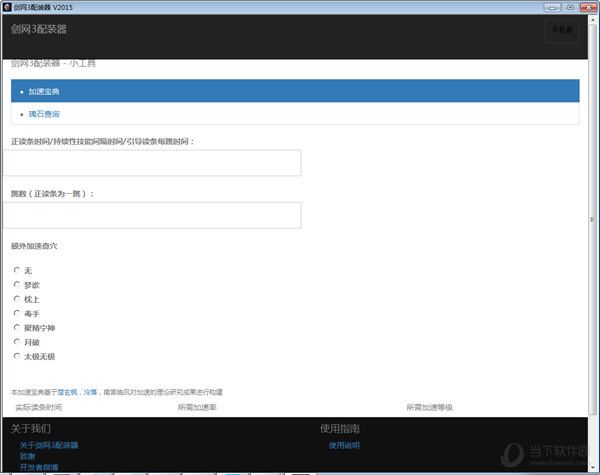Select the 无 radio option
The width and height of the screenshot is (600, 475).
point(16,270)
